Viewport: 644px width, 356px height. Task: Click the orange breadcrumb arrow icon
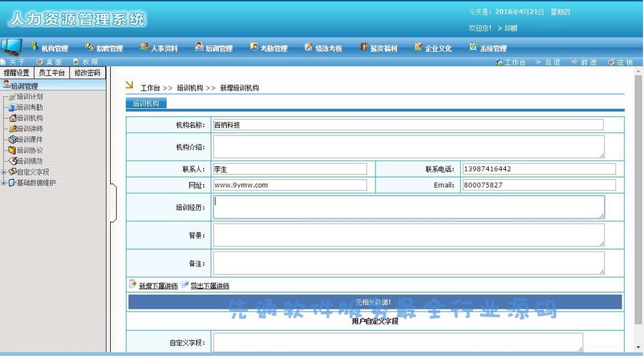[x=130, y=85]
